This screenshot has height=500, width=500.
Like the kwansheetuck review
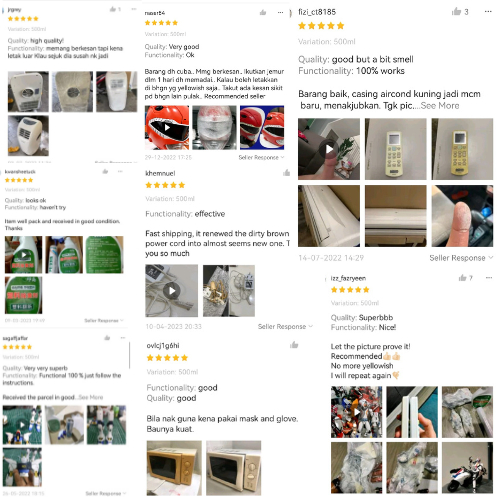(105, 171)
